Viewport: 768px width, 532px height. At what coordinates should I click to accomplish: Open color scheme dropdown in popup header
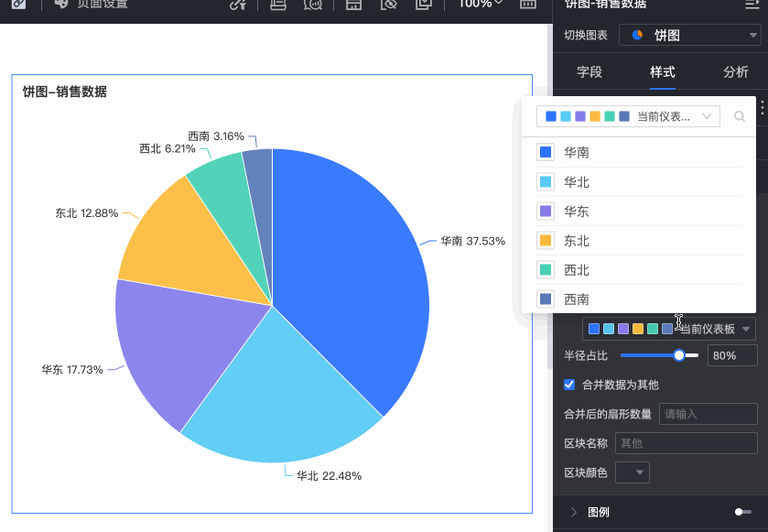pos(629,116)
